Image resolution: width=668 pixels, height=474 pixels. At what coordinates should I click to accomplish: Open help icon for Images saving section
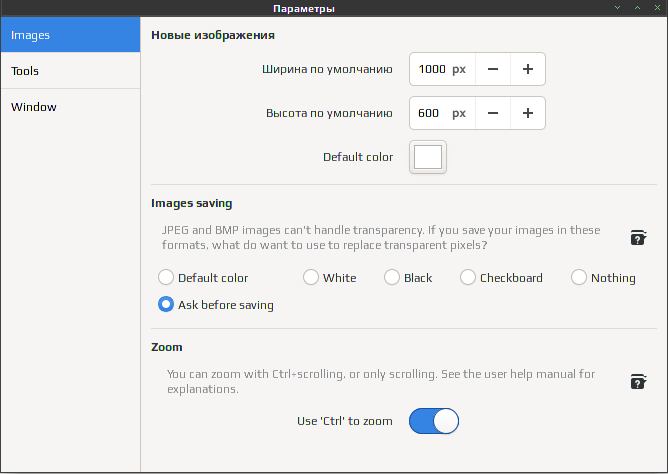(x=638, y=238)
